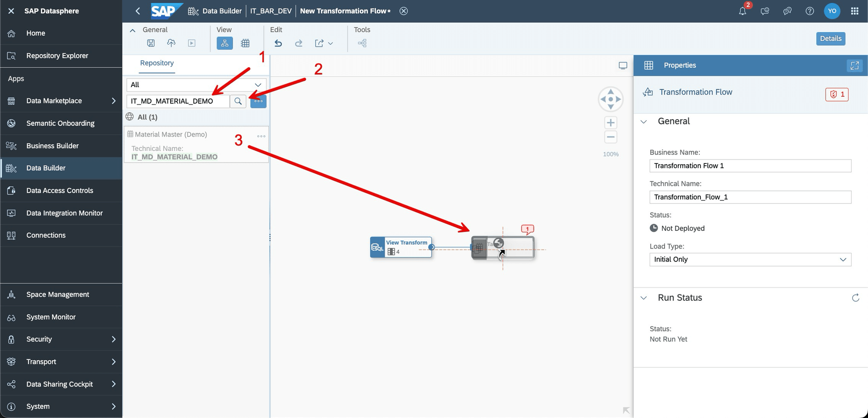
Task: Use the canvas pan navigation control
Action: [611, 99]
